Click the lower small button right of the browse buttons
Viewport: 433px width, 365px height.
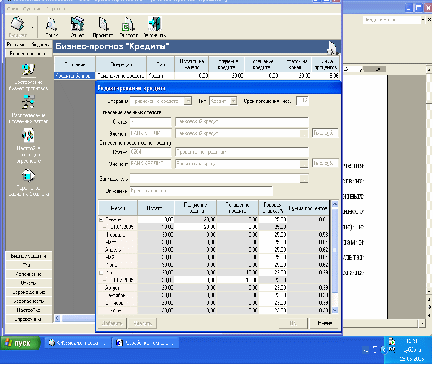[x=325, y=163]
